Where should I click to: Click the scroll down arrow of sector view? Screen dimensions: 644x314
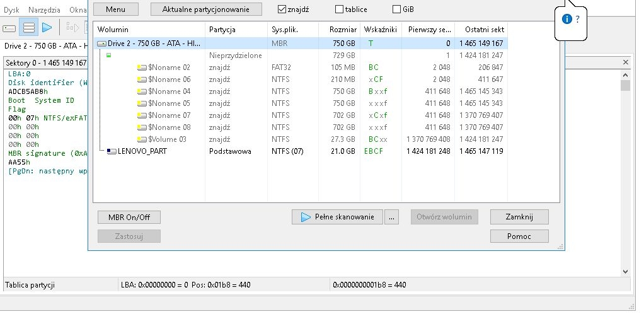pyautogui.click(x=625, y=271)
